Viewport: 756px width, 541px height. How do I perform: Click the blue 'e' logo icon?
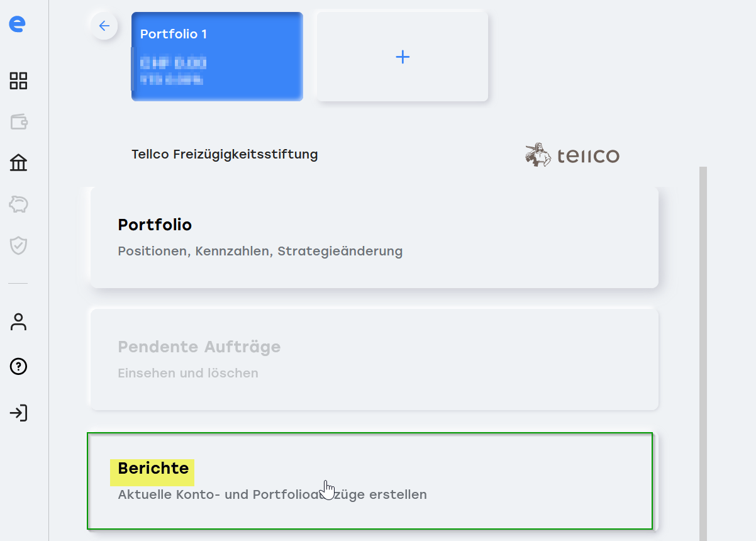18,24
